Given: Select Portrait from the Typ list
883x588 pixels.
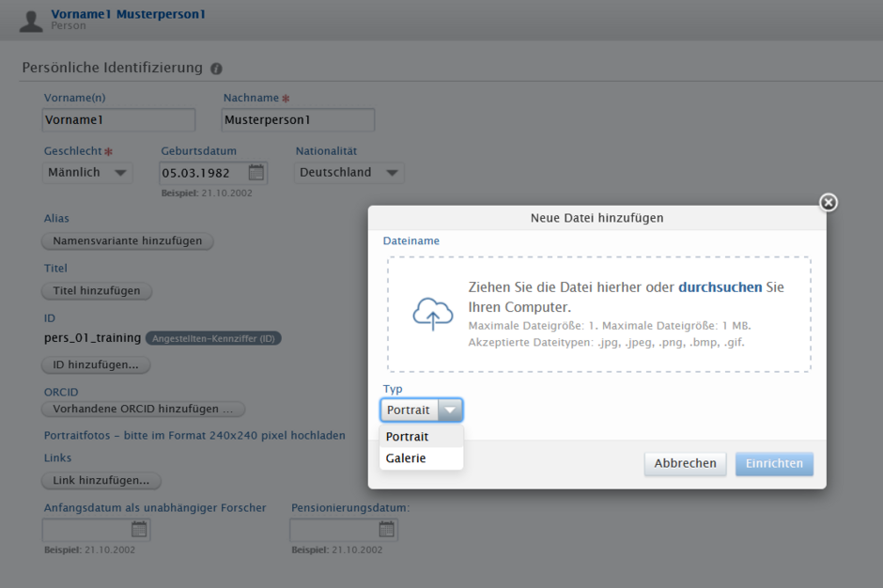Looking at the screenshot, I should point(421,437).
